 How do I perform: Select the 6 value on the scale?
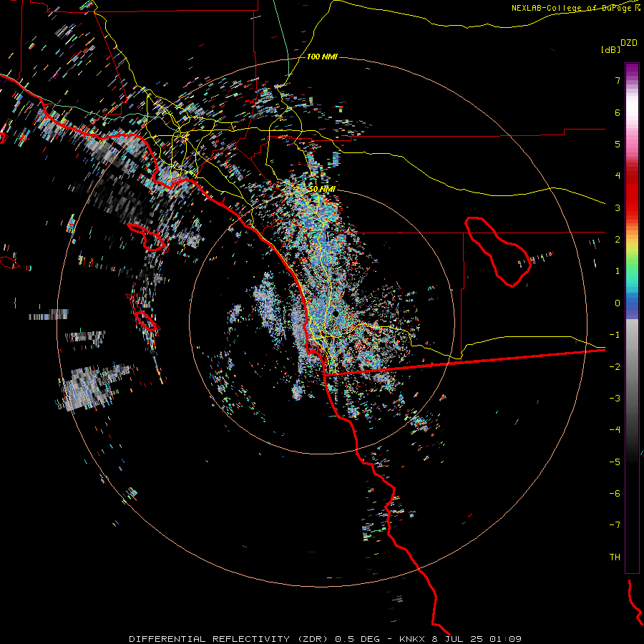[x=618, y=112]
